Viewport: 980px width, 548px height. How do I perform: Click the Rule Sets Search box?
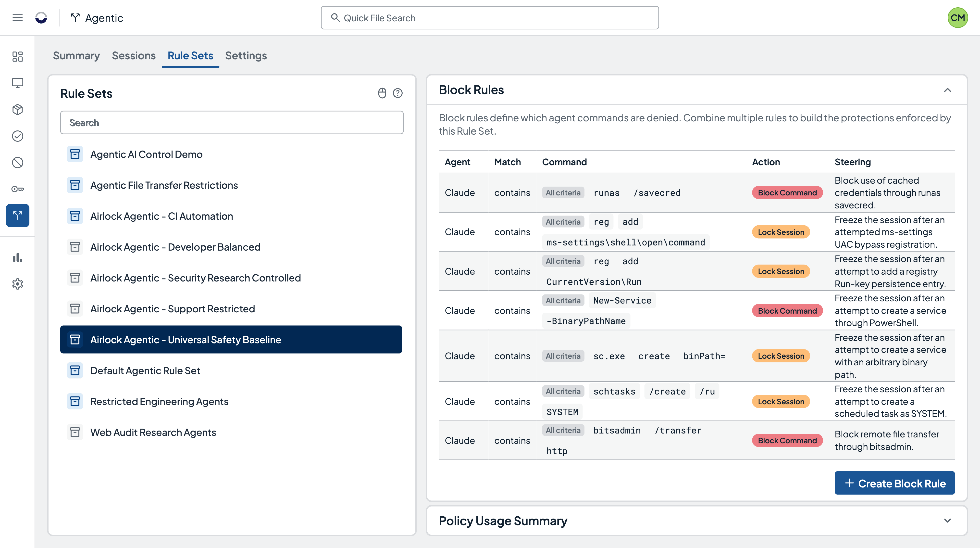coord(232,123)
